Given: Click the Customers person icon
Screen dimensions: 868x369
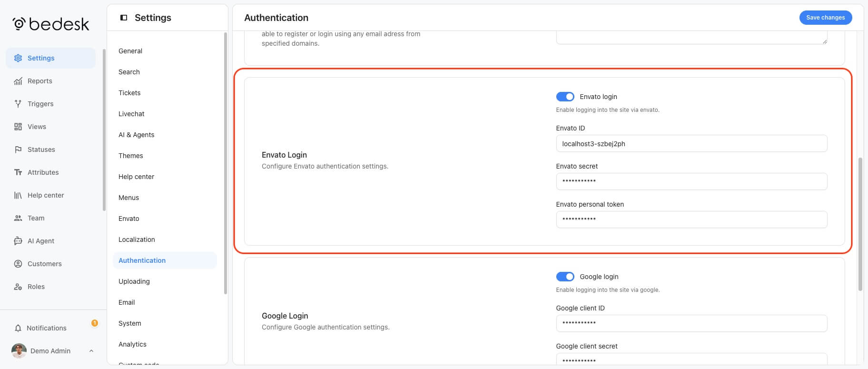Looking at the screenshot, I should [18, 264].
